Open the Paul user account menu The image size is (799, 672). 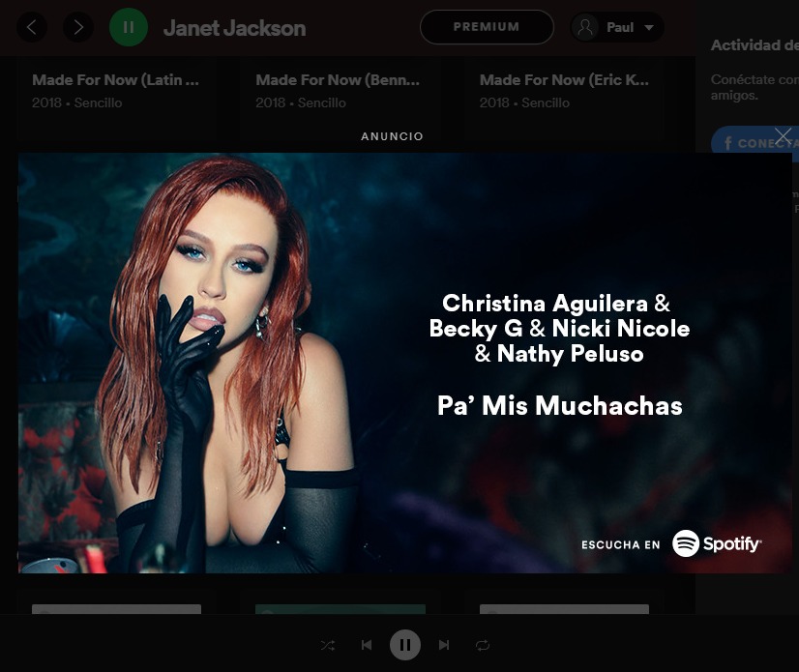click(617, 27)
